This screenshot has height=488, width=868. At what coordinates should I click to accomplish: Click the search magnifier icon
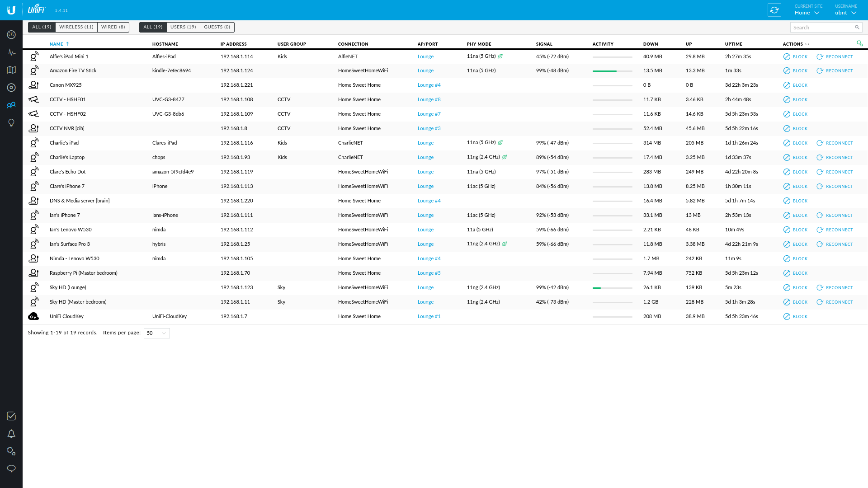pyautogui.click(x=857, y=28)
